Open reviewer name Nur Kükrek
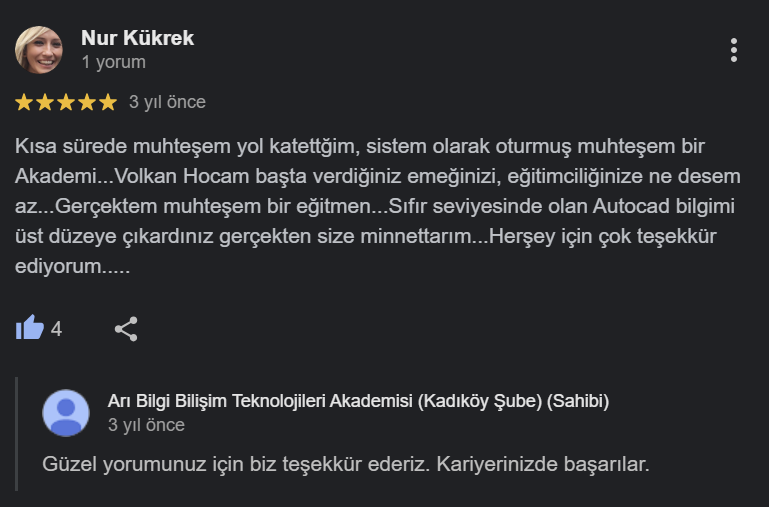Image resolution: width=769 pixels, height=507 pixels. 137,38
